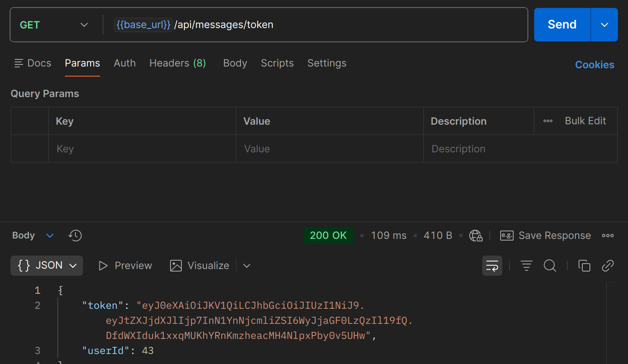Open response more options menu
Image resolution: width=628 pixels, height=364 pixels.
(608, 236)
